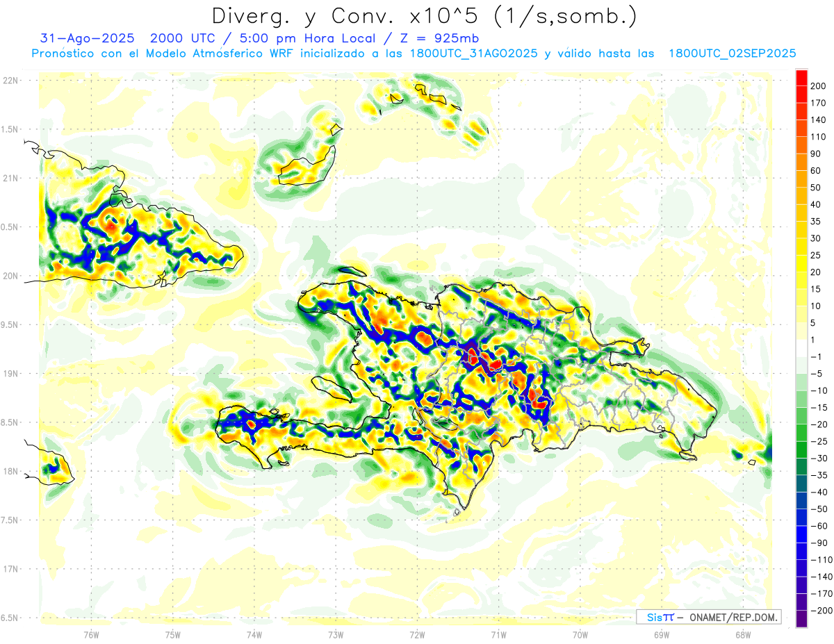The image size is (834, 644).
Task: Click the colorbar value '-110'
Action: click(x=821, y=561)
